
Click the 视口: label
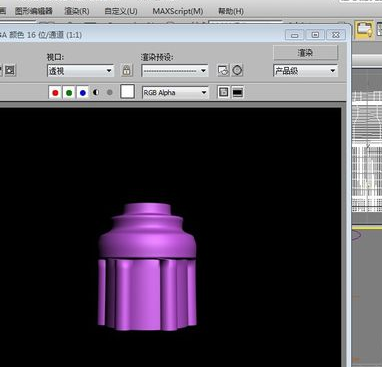pos(55,57)
